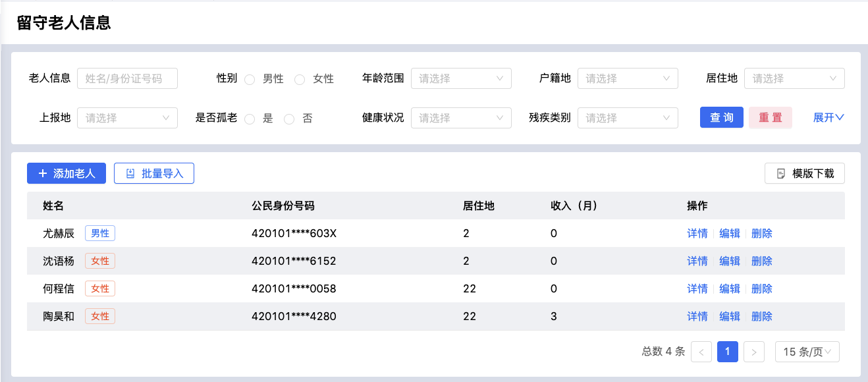Click ID number 420101****0058
The image size is (868, 382).
(294, 288)
